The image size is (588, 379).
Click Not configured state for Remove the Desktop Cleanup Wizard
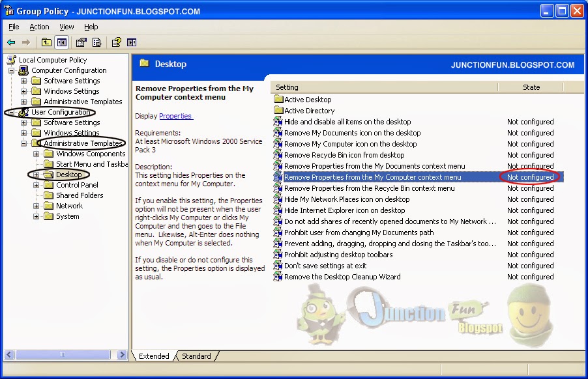(x=530, y=277)
